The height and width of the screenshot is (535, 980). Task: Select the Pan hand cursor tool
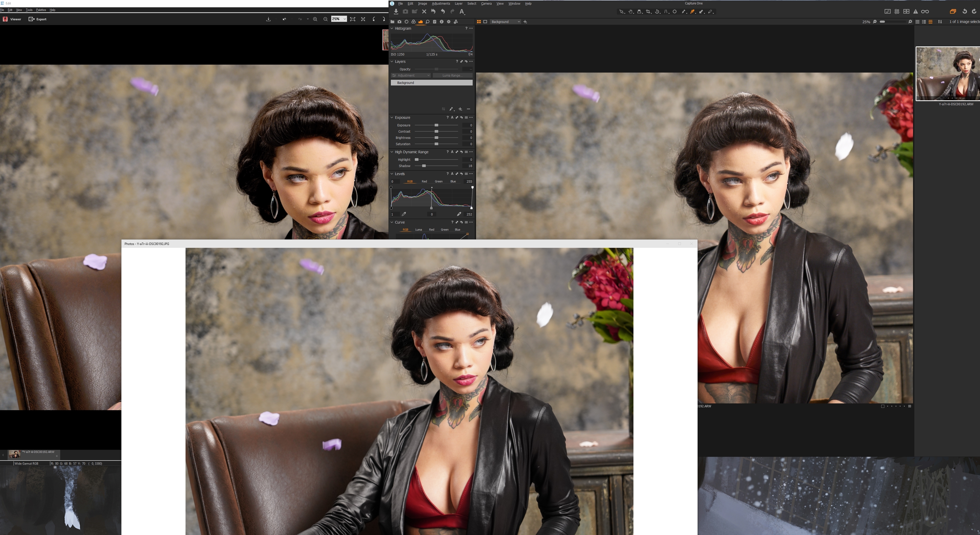(x=630, y=12)
